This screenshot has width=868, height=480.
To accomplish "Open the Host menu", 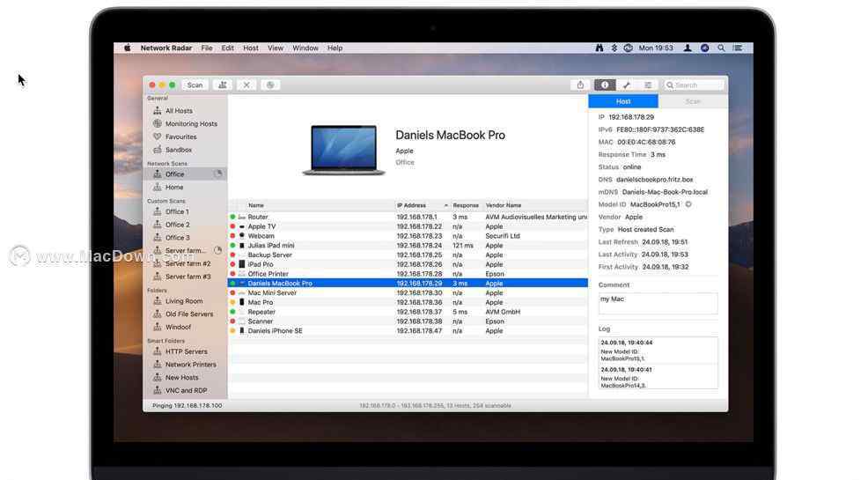I will point(251,48).
